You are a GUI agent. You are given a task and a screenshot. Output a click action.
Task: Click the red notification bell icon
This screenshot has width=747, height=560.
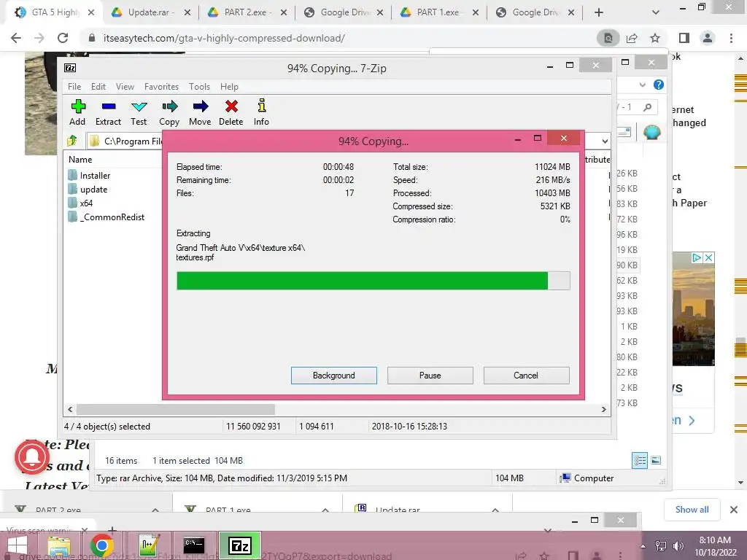point(32,457)
